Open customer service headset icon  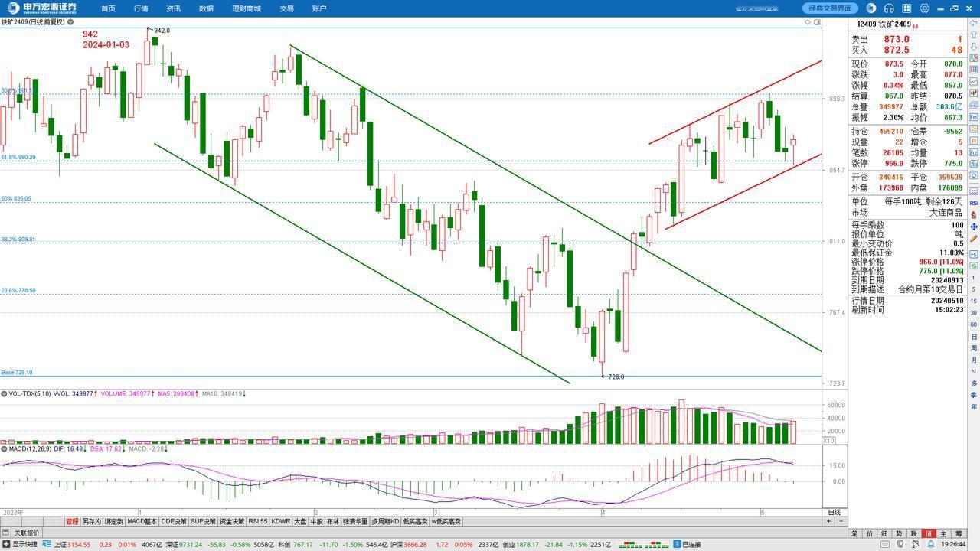click(x=890, y=8)
